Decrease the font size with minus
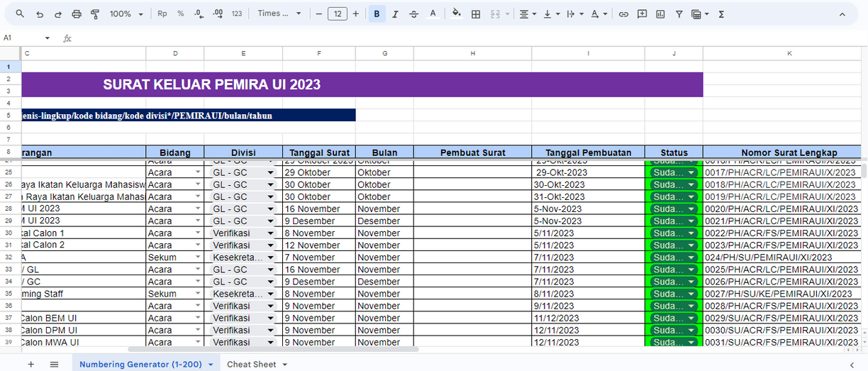Screen dimensions: 868x371 pyautogui.click(x=319, y=14)
